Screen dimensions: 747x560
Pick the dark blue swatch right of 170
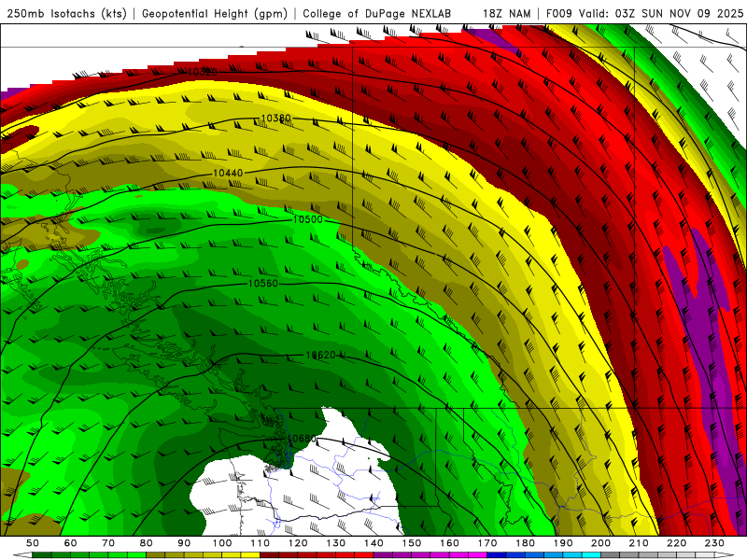click(497, 555)
